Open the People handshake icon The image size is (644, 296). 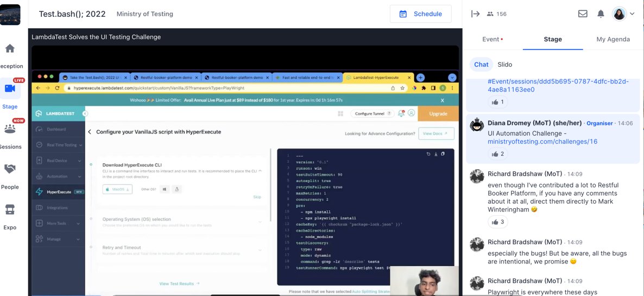click(x=10, y=169)
